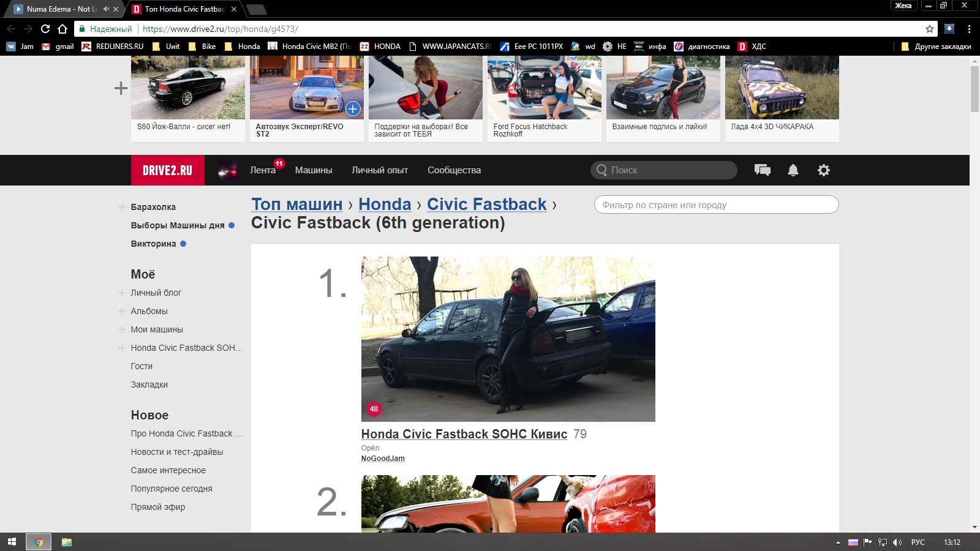Open the S60 Йож-Валли promo card
Viewport: 980px width, 551px height.
(x=188, y=99)
